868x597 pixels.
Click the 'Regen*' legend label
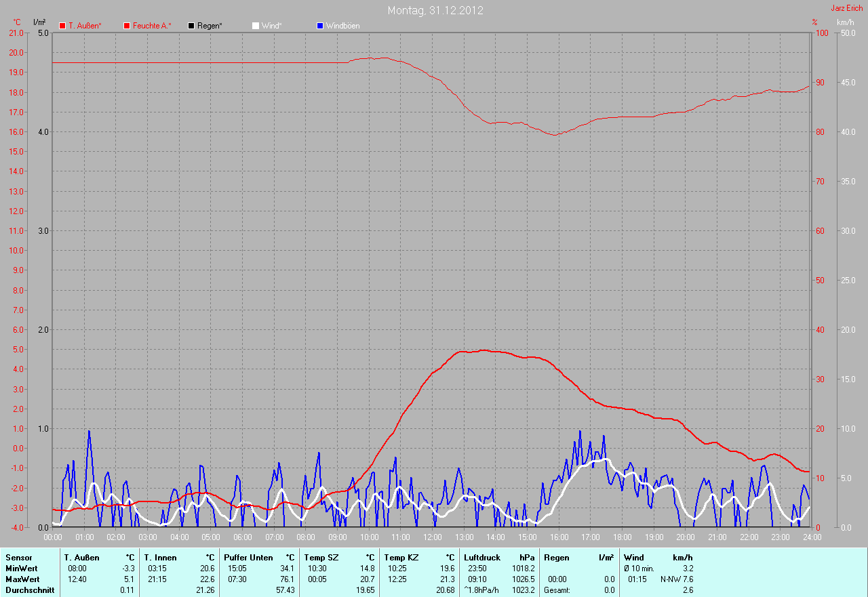210,26
